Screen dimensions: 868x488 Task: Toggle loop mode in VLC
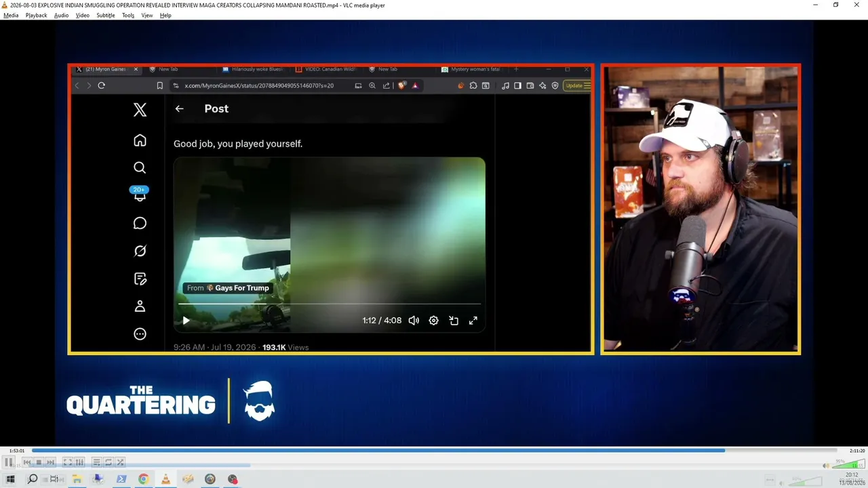(x=108, y=462)
